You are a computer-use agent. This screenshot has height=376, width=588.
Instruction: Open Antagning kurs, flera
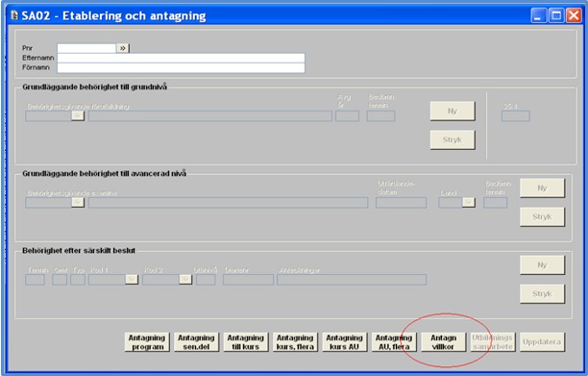pyautogui.click(x=295, y=341)
